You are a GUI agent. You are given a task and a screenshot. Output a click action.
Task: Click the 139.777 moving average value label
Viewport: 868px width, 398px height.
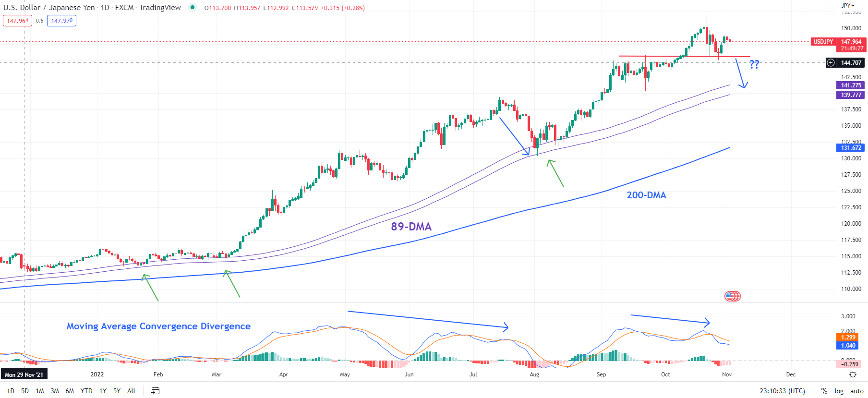851,95
